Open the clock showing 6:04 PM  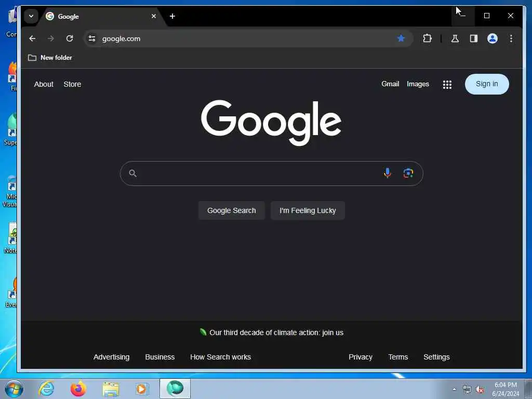(x=506, y=389)
